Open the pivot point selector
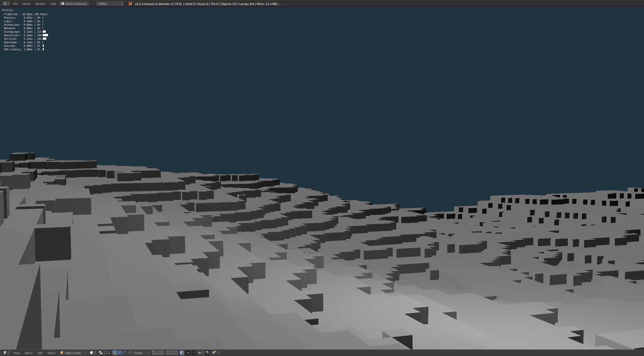This screenshot has height=356, width=644. [102, 353]
